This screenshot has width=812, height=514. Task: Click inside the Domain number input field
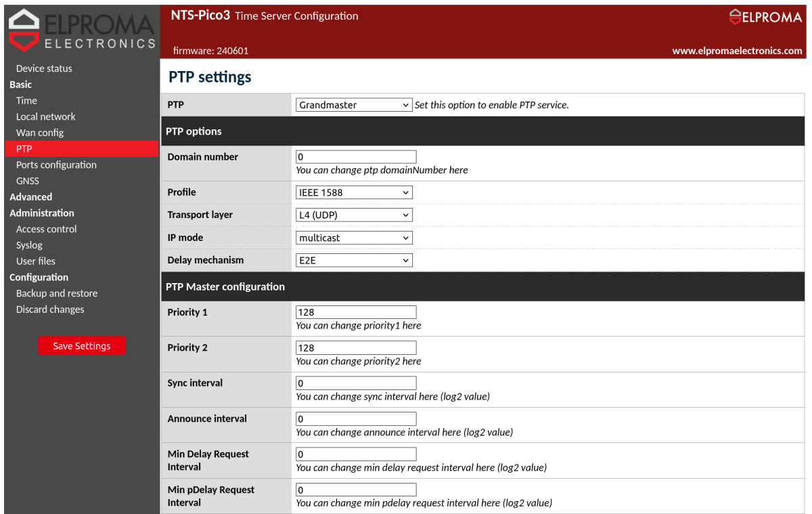point(355,156)
